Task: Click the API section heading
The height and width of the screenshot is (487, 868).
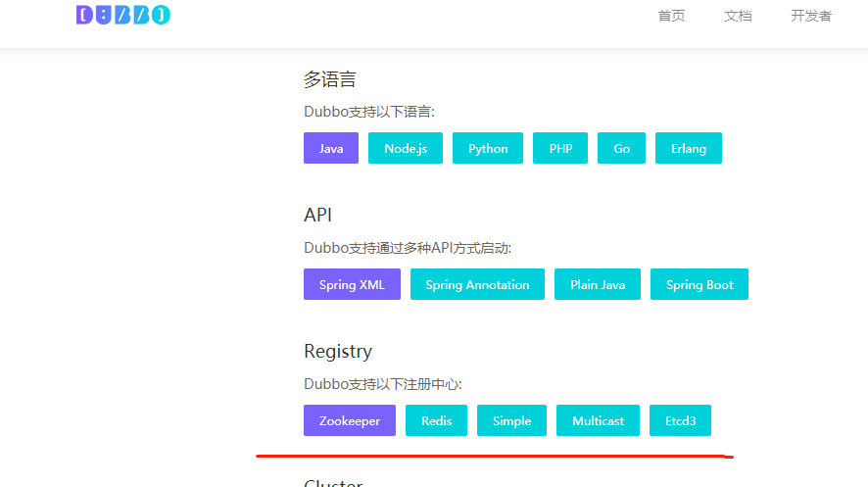Action: [317, 215]
